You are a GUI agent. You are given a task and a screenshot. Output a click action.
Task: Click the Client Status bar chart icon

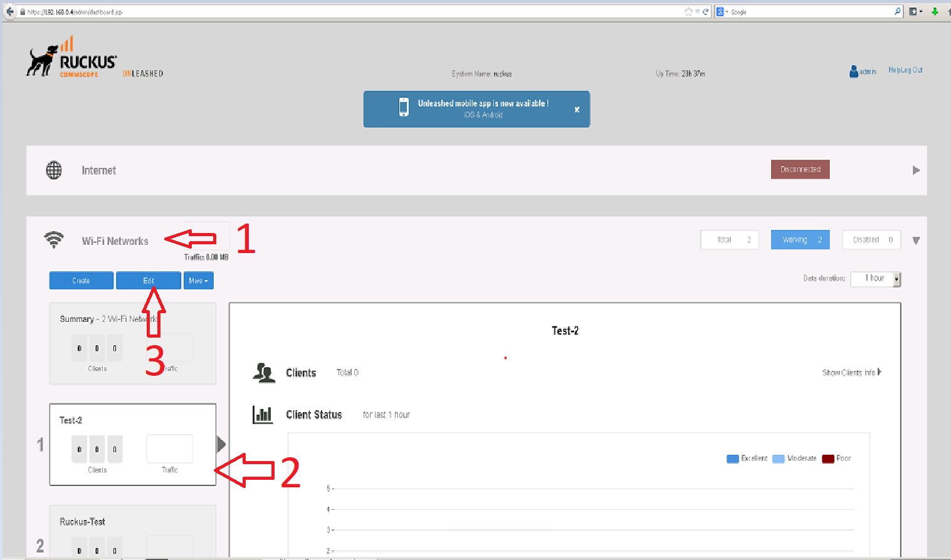tap(263, 415)
